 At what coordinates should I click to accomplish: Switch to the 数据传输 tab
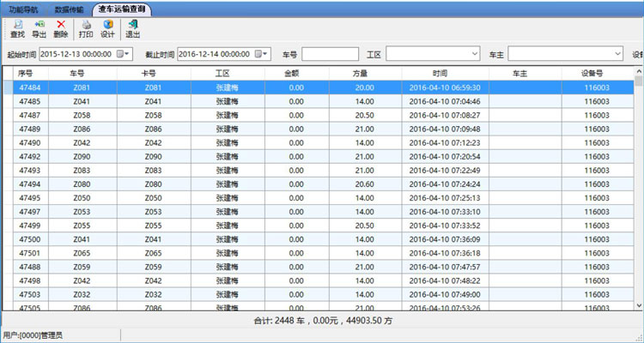click(x=69, y=9)
